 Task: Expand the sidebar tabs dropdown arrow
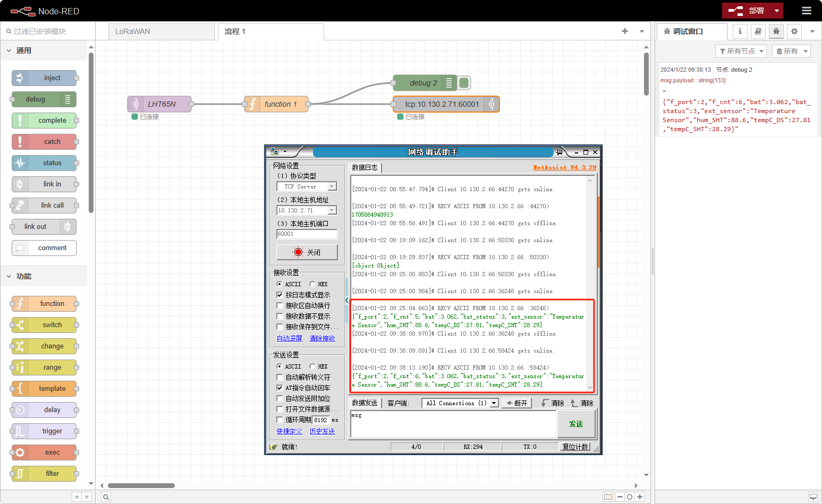(812, 31)
